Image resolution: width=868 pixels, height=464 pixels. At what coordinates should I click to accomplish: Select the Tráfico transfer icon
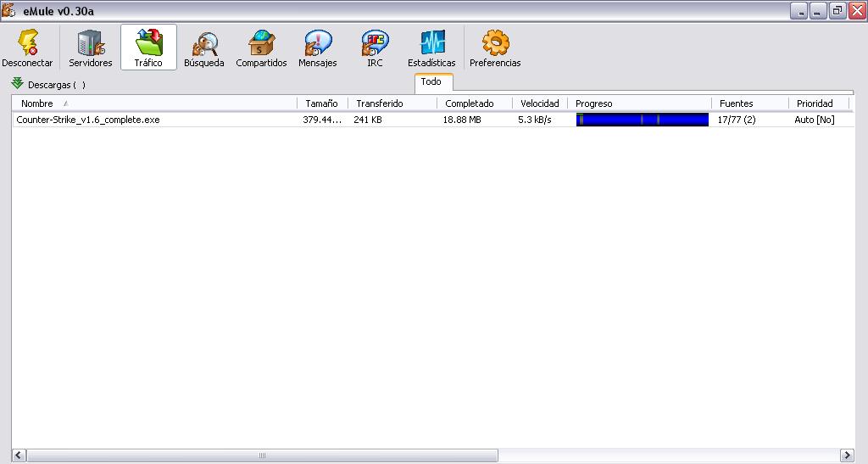pyautogui.click(x=148, y=43)
